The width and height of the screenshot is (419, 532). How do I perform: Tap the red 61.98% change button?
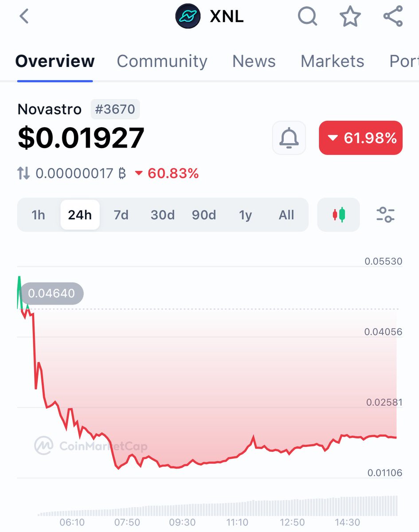point(360,138)
